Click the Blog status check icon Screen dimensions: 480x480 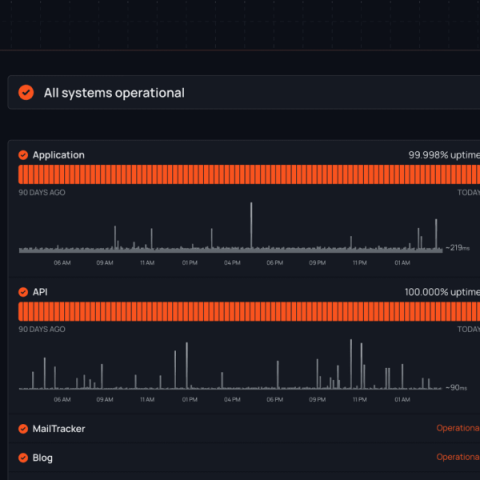click(23, 458)
